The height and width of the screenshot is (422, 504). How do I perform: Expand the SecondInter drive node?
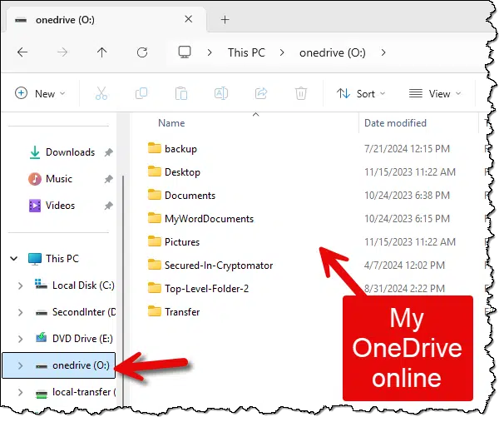[x=20, y=312]
